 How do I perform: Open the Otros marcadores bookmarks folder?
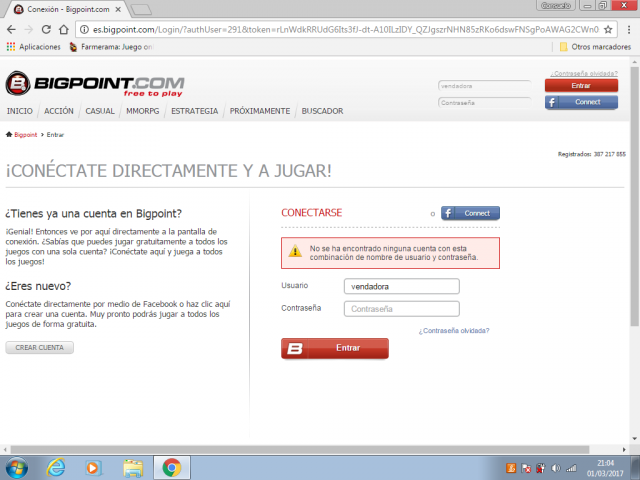(x=596, y=46)
